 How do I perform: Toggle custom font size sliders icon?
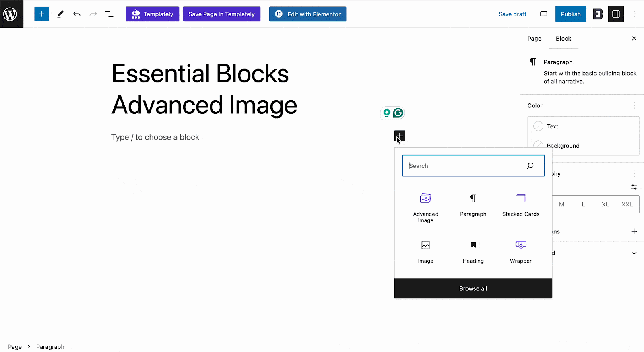pyautogui.click(x=634, y=187)
